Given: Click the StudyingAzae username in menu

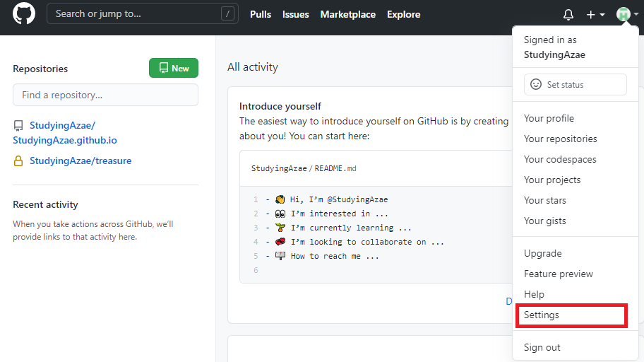Looking at the screenshot, I should pos(554,54).
